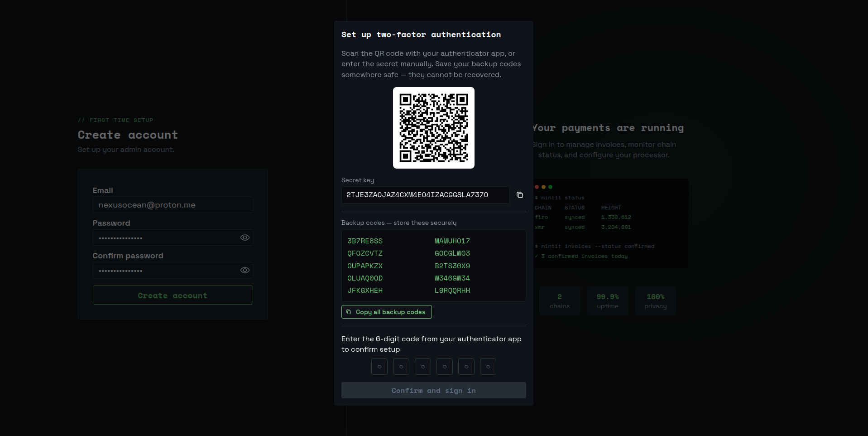Select backup code OLUAQ0OD
Viewport: 868px width, 436px height.
pos(365,278)
